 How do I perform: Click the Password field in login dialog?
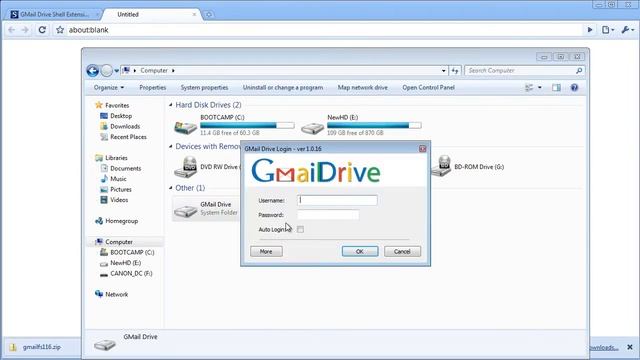329,215
